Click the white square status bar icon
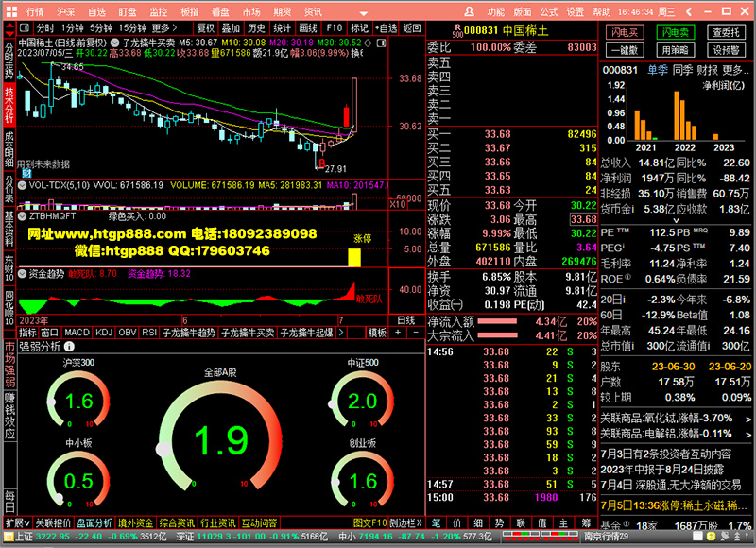 (x=697, y=537)
